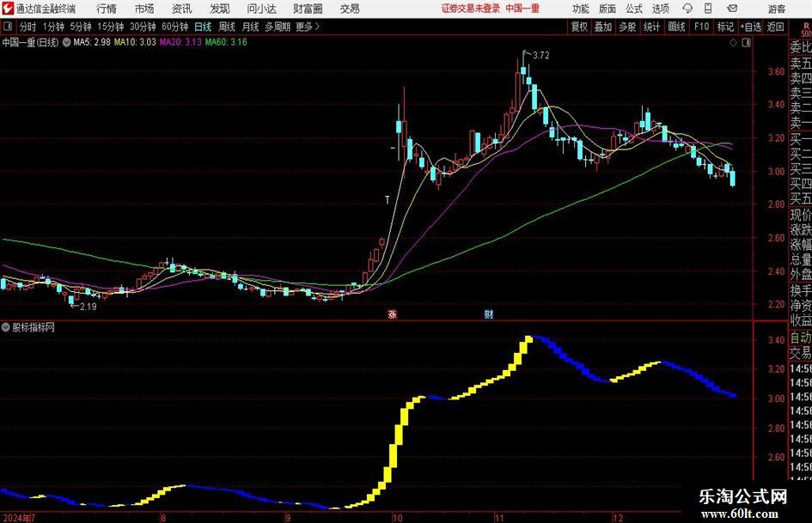Click the round settings icon beside 中国一重(日线)
Image resolution: width=812 pixels, height=523 pixels.
click(x=66, y=42)
